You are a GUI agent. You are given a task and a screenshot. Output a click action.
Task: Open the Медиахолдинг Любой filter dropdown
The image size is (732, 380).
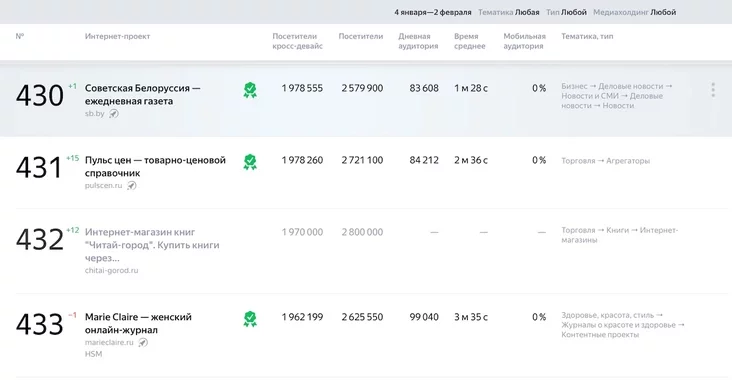[634, 13]
